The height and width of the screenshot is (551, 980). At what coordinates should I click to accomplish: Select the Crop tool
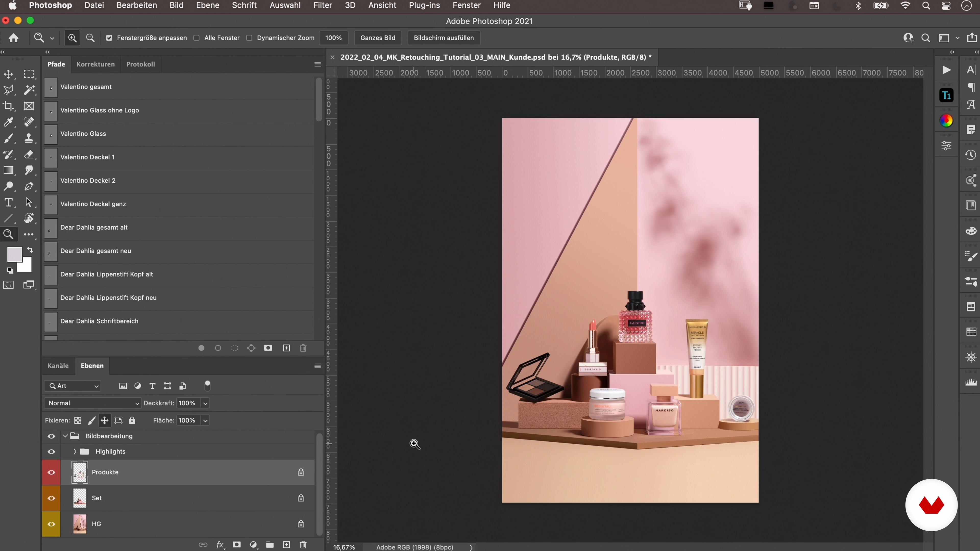click(8, 106)
